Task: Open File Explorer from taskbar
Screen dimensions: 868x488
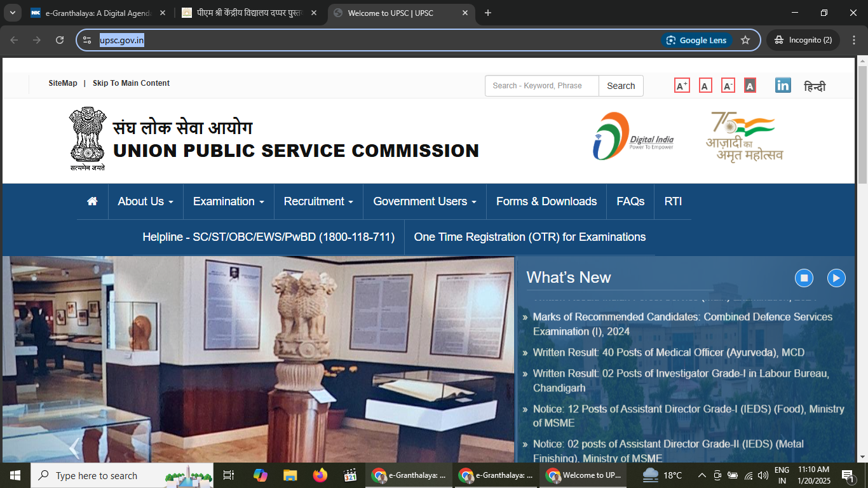Action: 290,475
